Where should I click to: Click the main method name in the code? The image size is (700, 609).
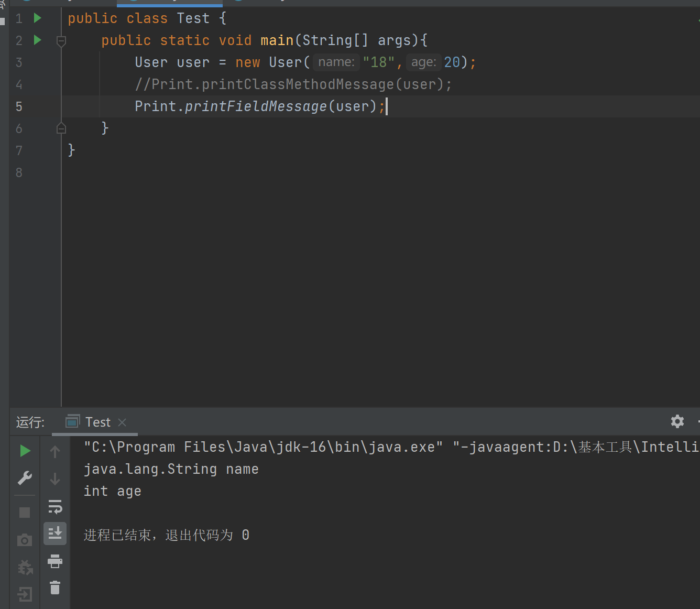point(277,40)
